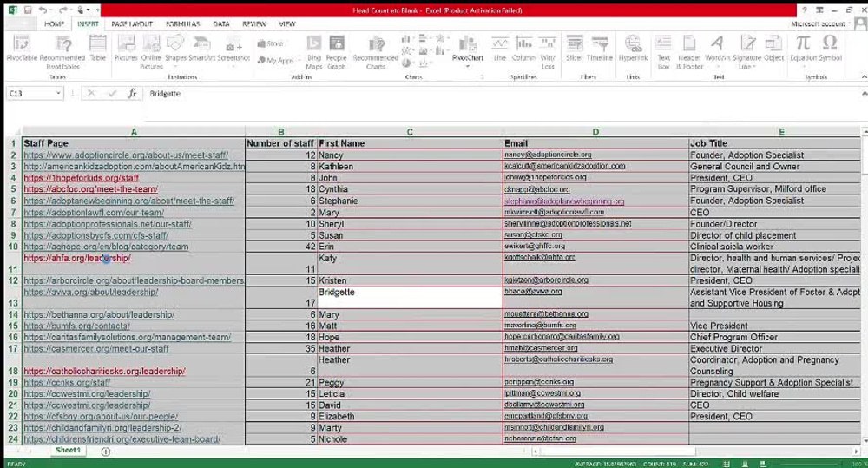Click the hope.carbonaro@caritasfamily.org email
The width and height of the screenshot is (868, 468).
pyautogui.click(x=562, y=337)
